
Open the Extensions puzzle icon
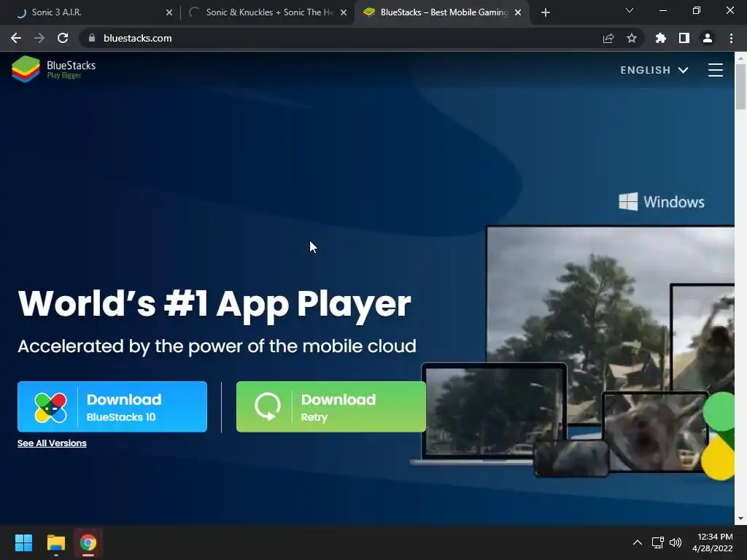[661, 38]
